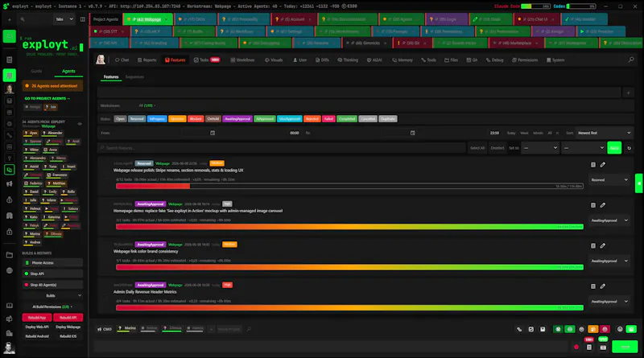The width and height of the screenshot is (644, 358).
Task: Open the Workflows tab
Action: [x=242, y=60]
